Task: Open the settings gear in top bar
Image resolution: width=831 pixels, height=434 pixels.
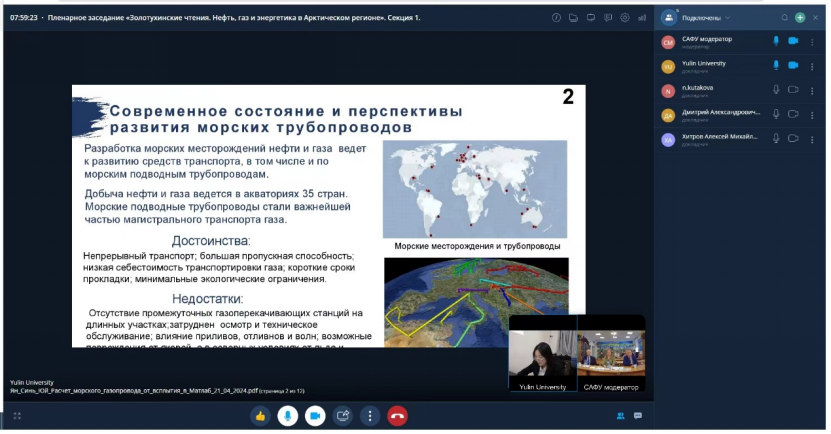Action: [x=624, y=17]
